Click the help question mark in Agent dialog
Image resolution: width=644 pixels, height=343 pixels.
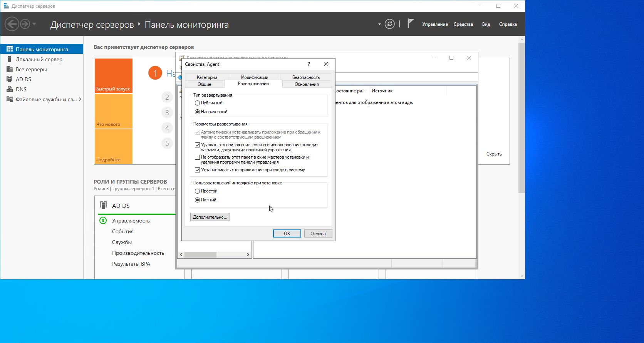click(309, 64)
